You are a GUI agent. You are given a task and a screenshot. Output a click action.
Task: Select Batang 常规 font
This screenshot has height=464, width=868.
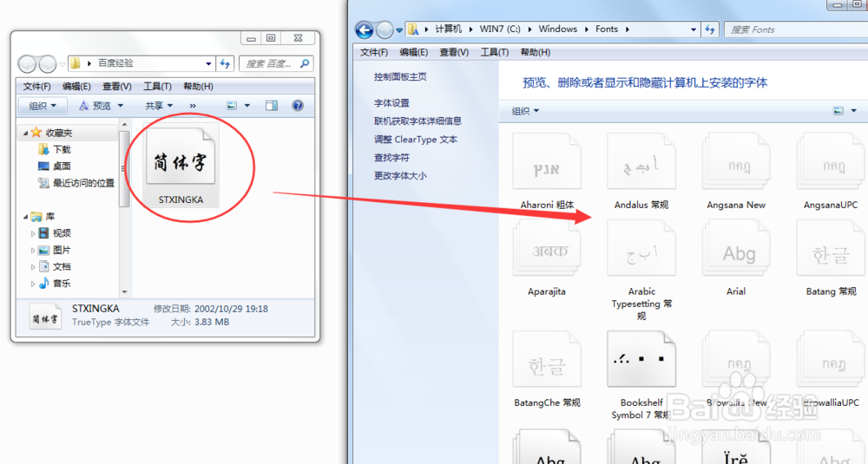[831, 258]
